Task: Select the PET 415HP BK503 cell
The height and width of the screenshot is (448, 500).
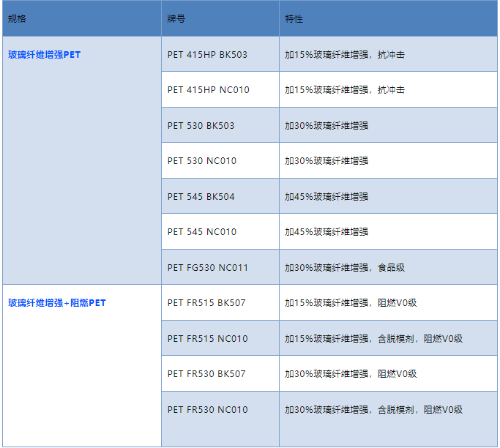Action: (207, 55)
